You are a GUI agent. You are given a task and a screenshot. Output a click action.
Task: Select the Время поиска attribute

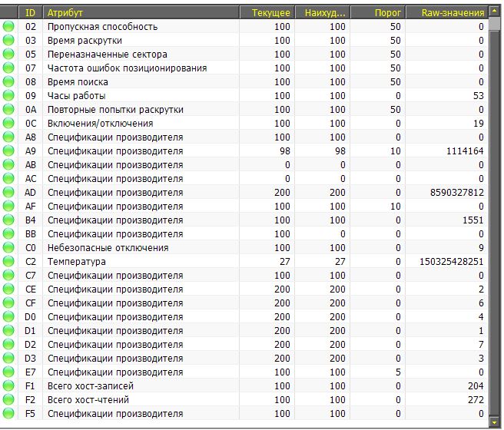click(78, 82)
